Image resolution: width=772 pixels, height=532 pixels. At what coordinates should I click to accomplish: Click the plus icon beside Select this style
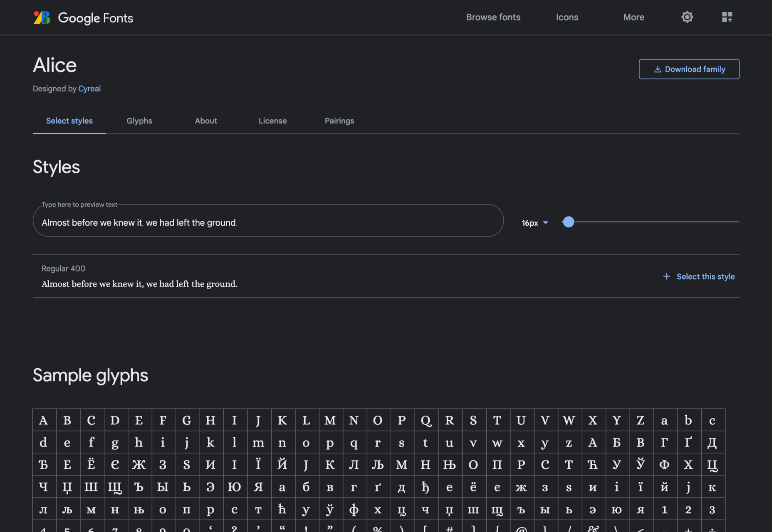click(666, 276)
